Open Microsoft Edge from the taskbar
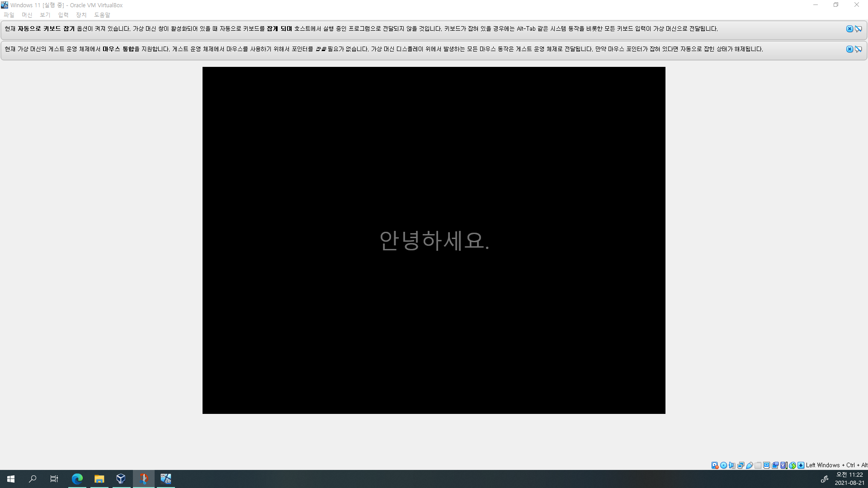This screenshot has height=488, width=868. click(x=77, y=479)
